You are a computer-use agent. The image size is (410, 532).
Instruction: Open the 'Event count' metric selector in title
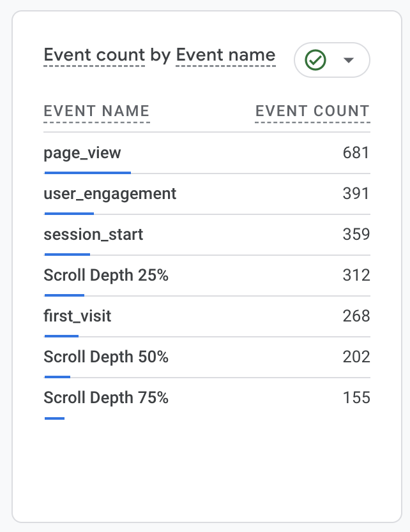(x=95, y=55)
